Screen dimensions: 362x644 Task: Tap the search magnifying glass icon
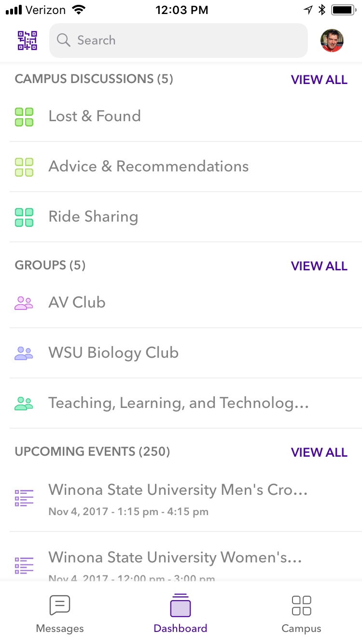[64, 40]
